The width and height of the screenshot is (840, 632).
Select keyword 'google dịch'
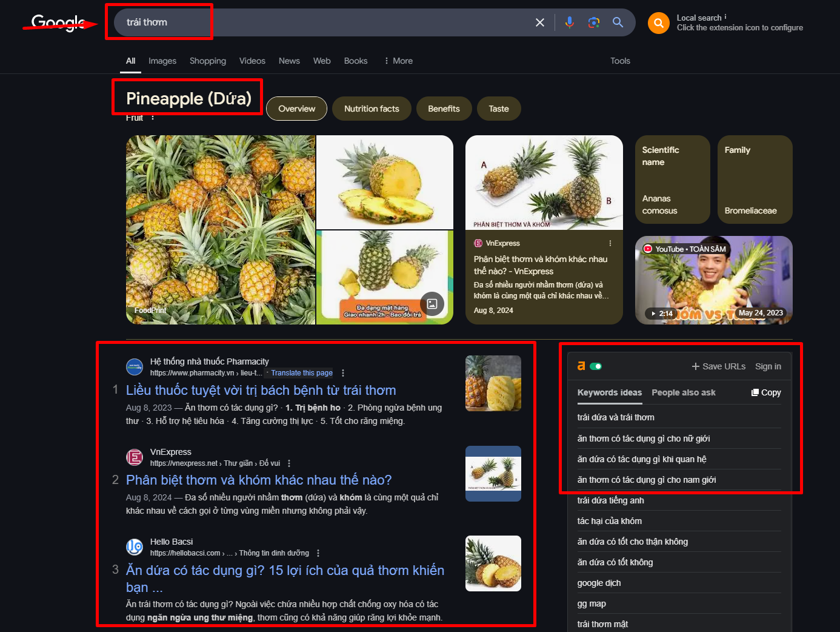(599, 583)
